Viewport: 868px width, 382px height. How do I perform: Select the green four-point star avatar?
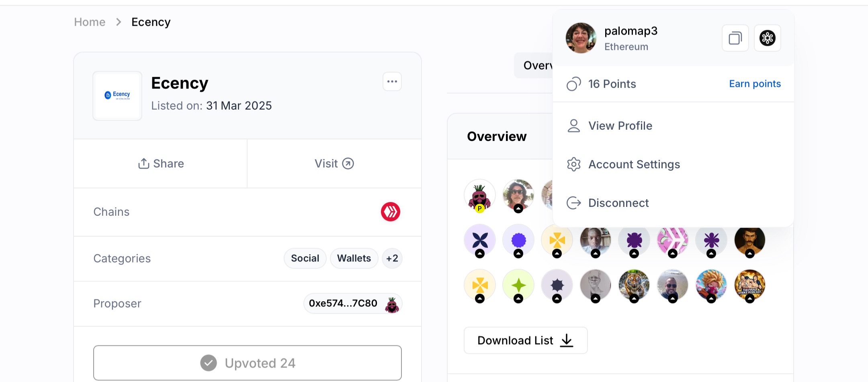point(518,286)
